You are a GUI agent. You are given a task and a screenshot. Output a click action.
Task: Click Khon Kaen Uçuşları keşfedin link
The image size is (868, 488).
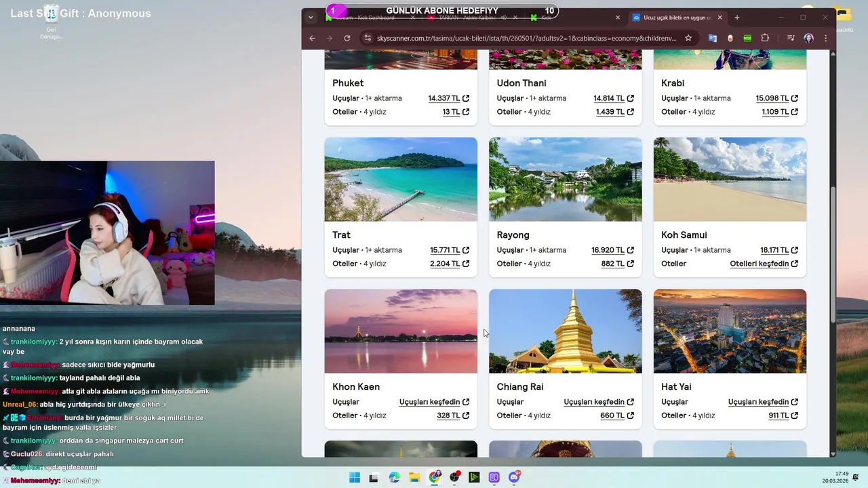click(x=430, y=402)
